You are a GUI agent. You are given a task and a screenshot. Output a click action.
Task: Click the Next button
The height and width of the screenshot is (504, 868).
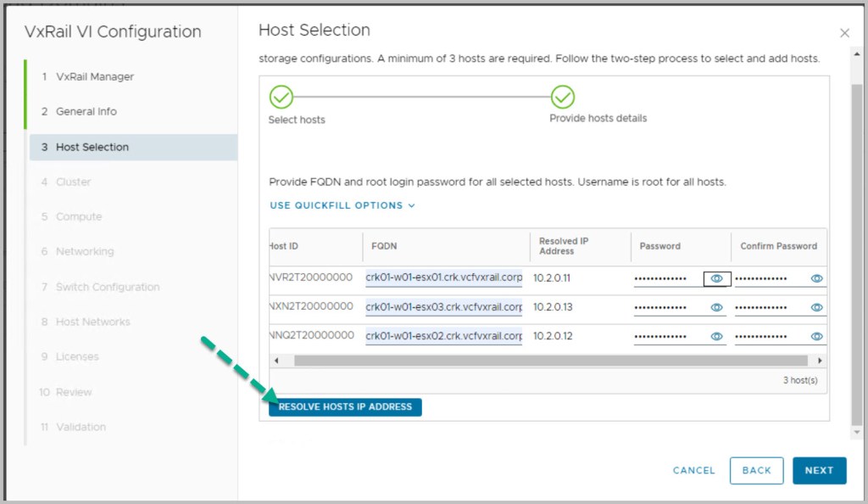[819, 470]
